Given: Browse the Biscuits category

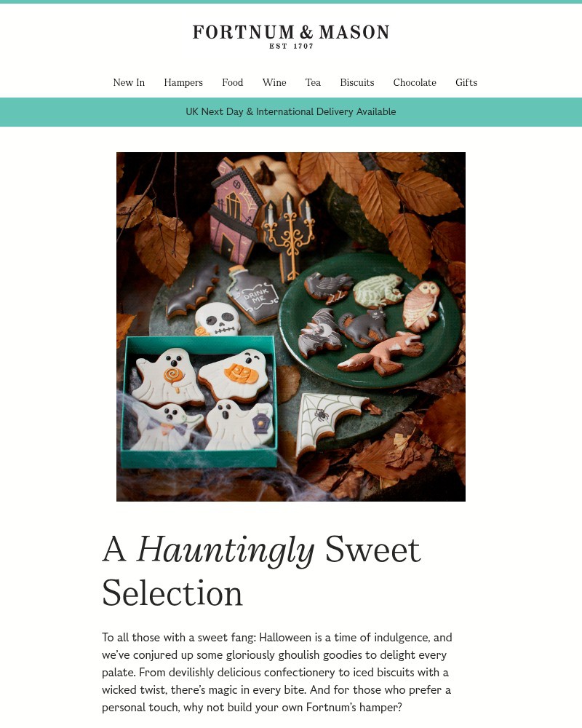Looking at the screenshot, I should (357, 83).
